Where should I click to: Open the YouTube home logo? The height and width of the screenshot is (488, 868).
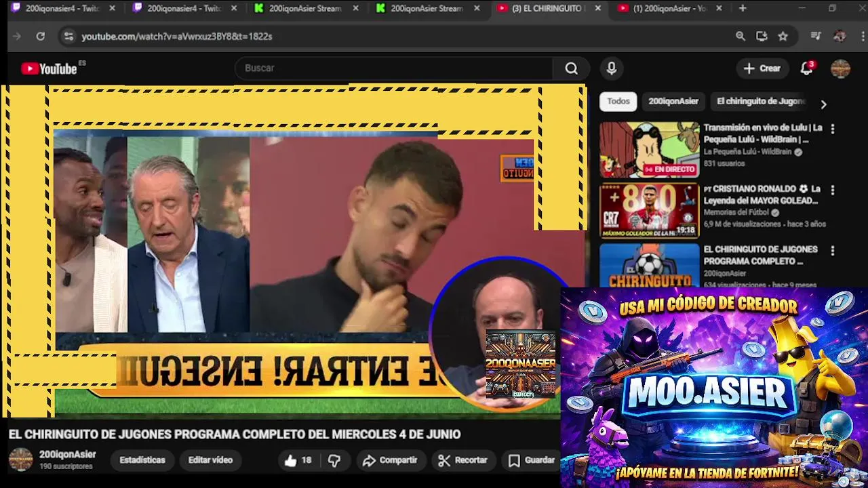click(x=49, y=68)
